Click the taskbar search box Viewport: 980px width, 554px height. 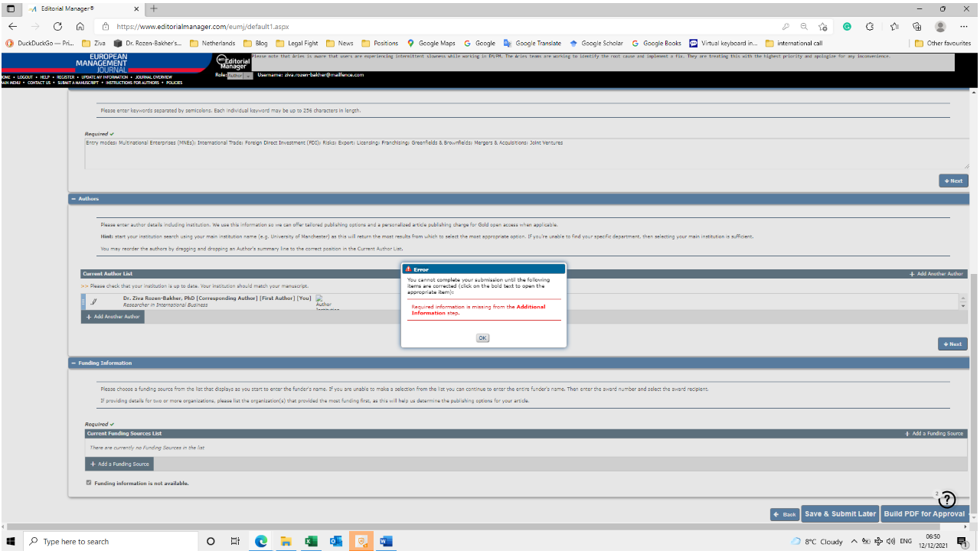tap(112, 542)
